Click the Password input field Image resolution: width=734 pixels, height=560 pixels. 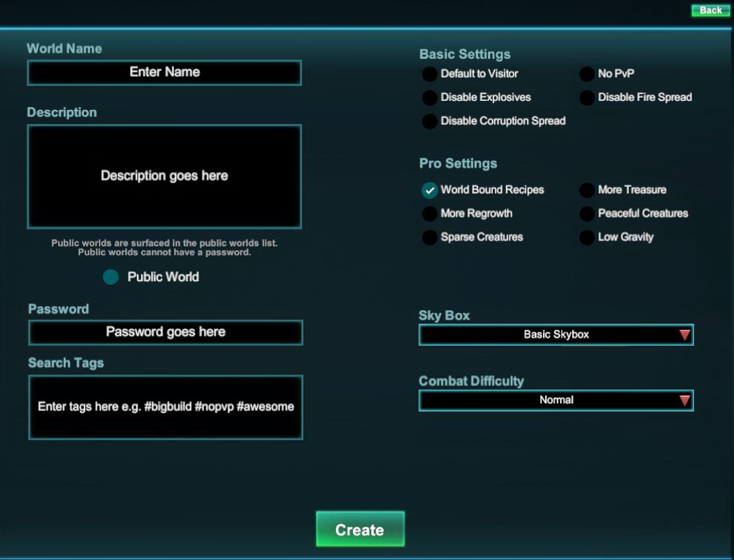click(x=166, y=332)
